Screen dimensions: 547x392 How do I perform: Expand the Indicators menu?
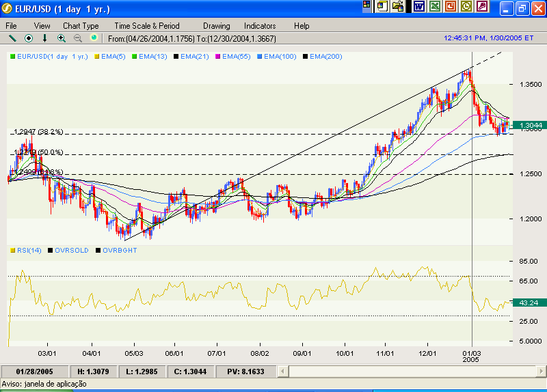click(x=260, y=25)
